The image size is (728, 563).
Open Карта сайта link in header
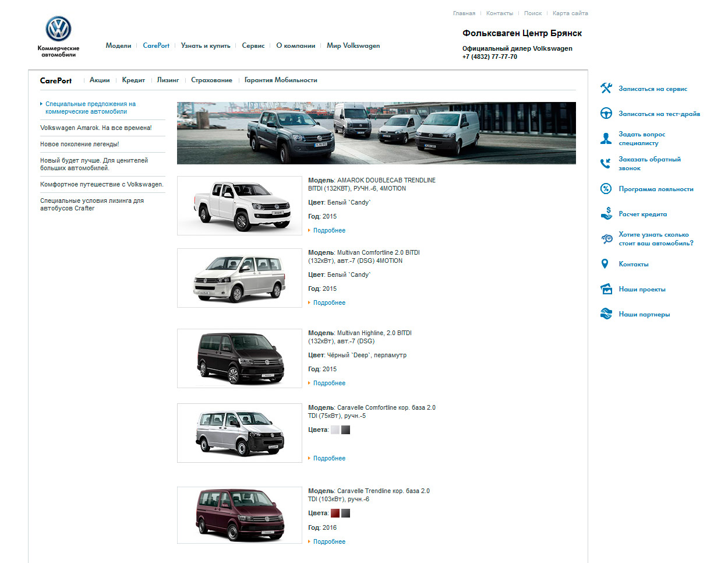tap(570, 13)
